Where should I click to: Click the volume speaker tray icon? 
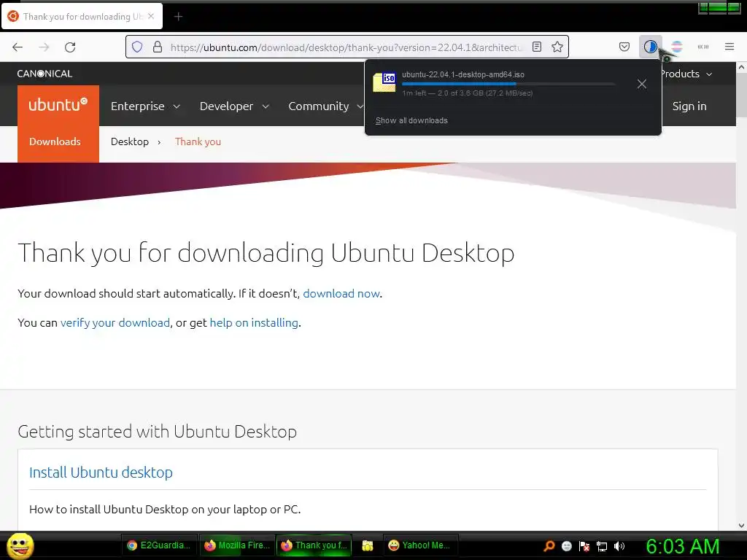click(619, 546)
